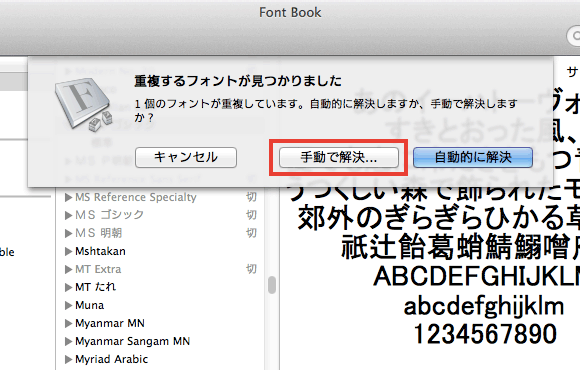Screen dimensions: 580x370
Task: Click the dialog title 重複するフォントが見つかりました
Action: [x=238, y=81]
